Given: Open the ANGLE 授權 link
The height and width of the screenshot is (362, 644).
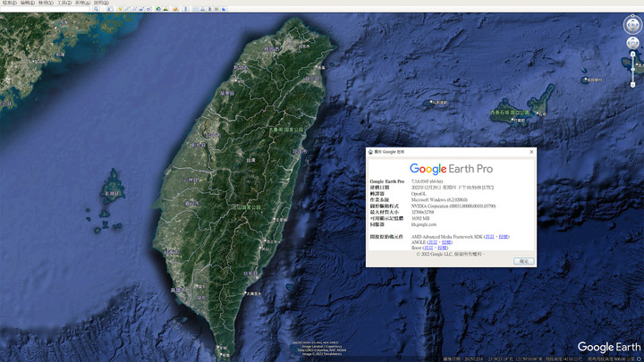Looking at the screenshot, I should (x=446, y=242).
